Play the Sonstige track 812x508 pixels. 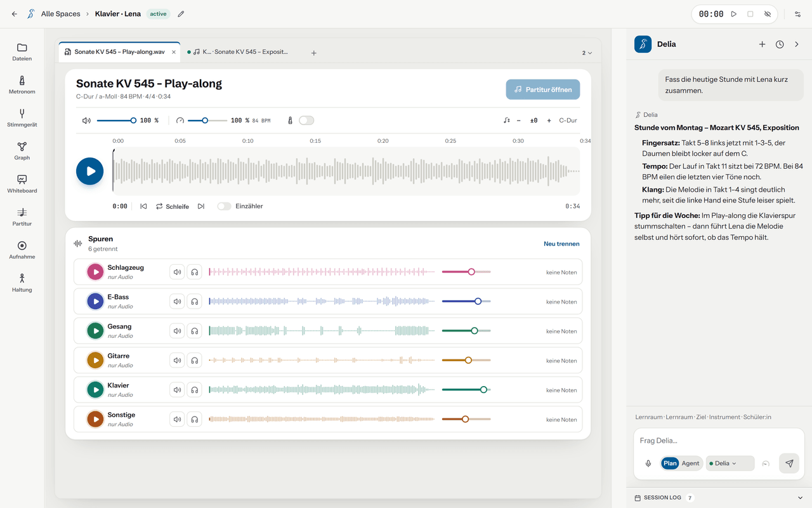96,419
